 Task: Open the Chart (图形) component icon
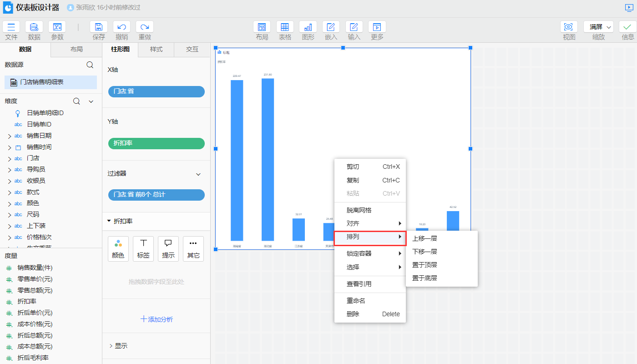click(x=308, y=27)
